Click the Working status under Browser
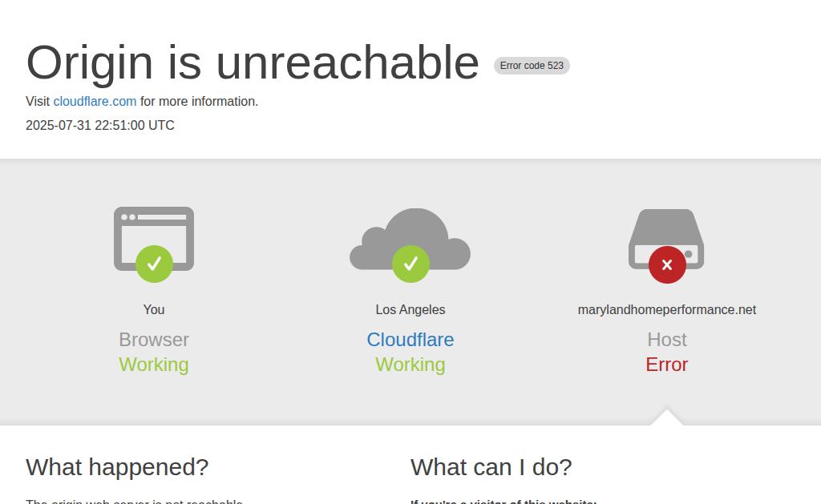 pos(154,365)
